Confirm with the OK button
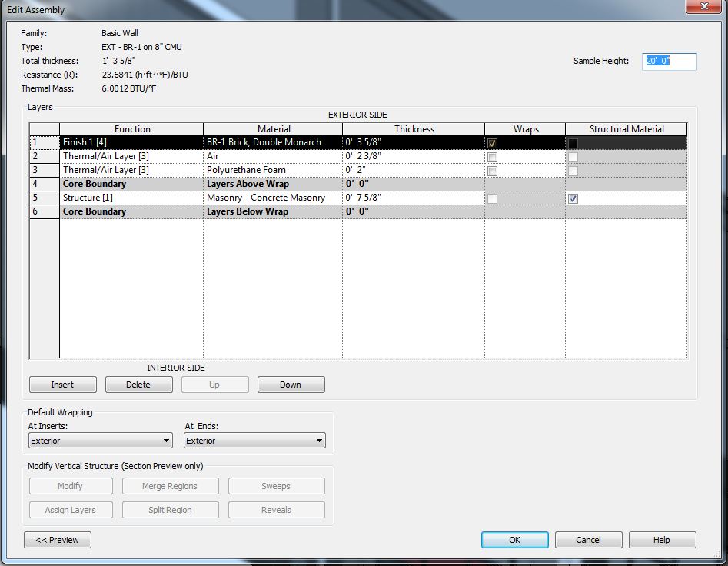Viewport: 728px width, 566px height. coord(515,540)
